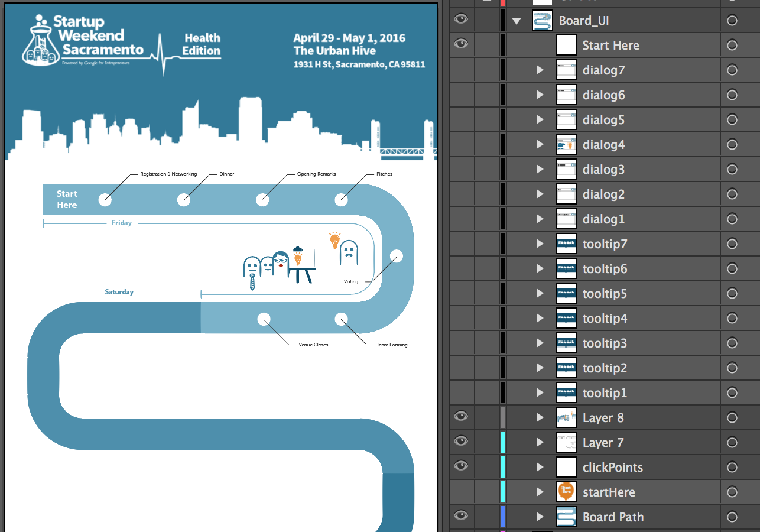Select the dialog1 layer row
760x532 pixels.
[x=605, y=219]
